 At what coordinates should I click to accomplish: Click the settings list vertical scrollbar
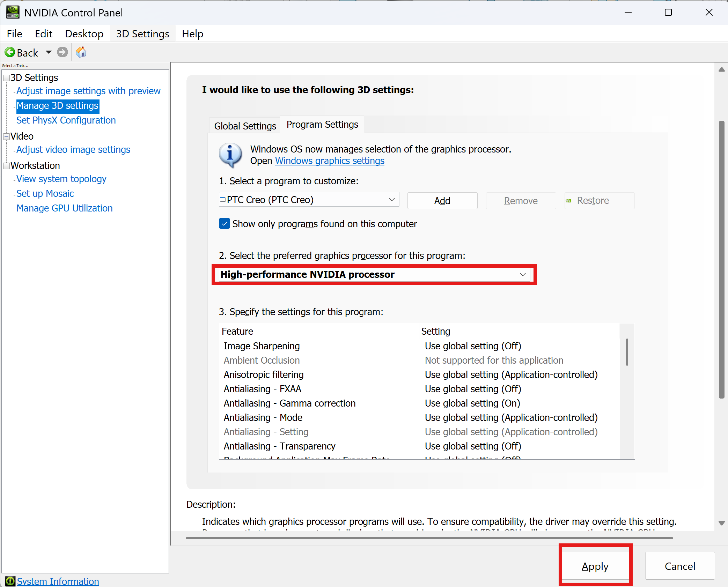627,352
